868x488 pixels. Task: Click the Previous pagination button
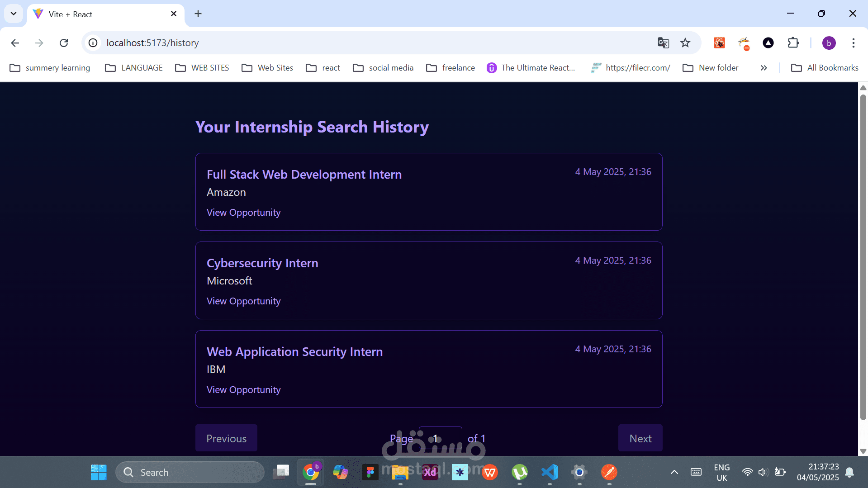pyautogui.click(x=226, y=438)
